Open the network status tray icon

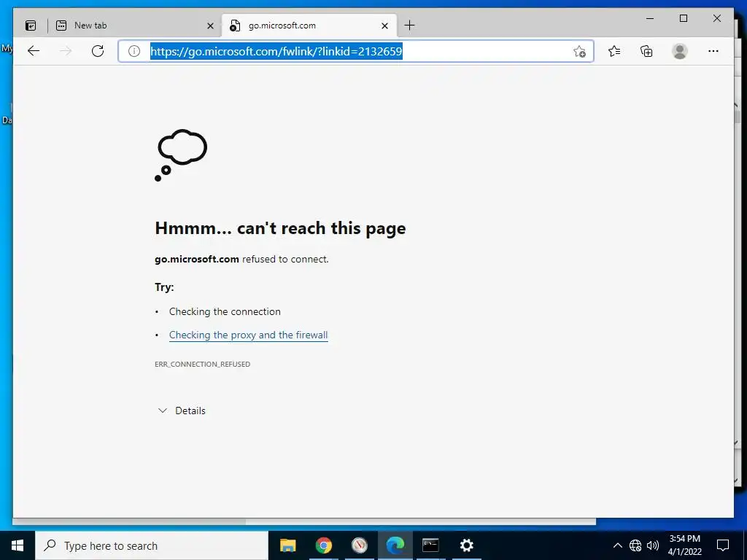635,545
